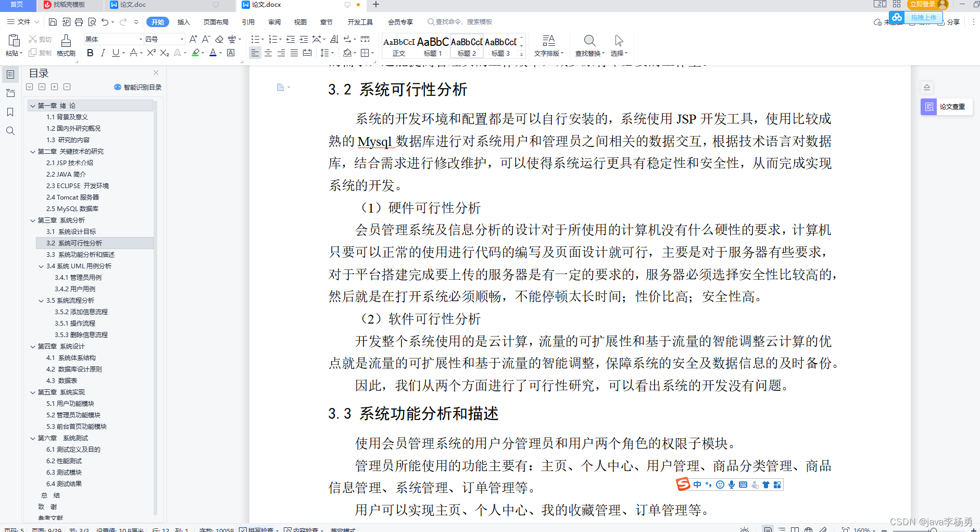Click the paragraph shading color bucket

[347, 53]
